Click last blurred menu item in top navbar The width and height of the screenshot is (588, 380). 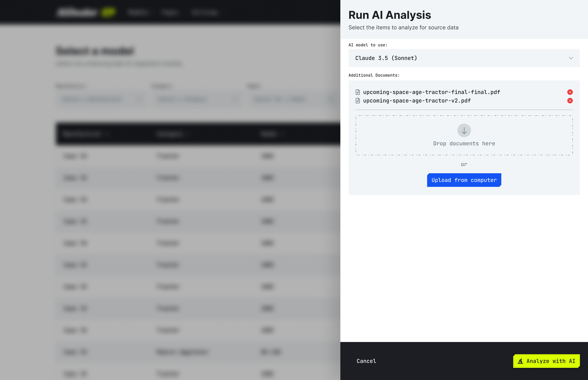(x=204, y=12)
